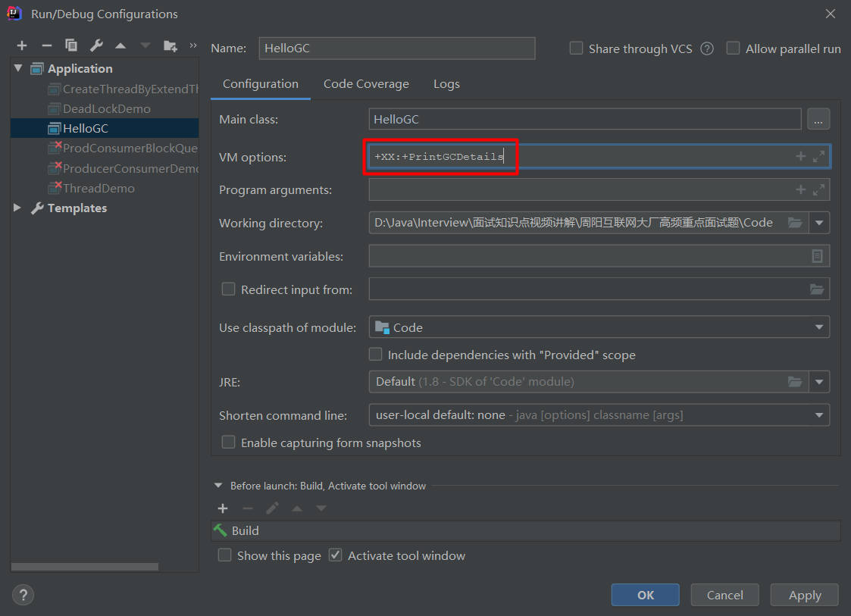Move Before launch task up
The width and height of the screenshot is (851, 616).
(x=297, y=508)
